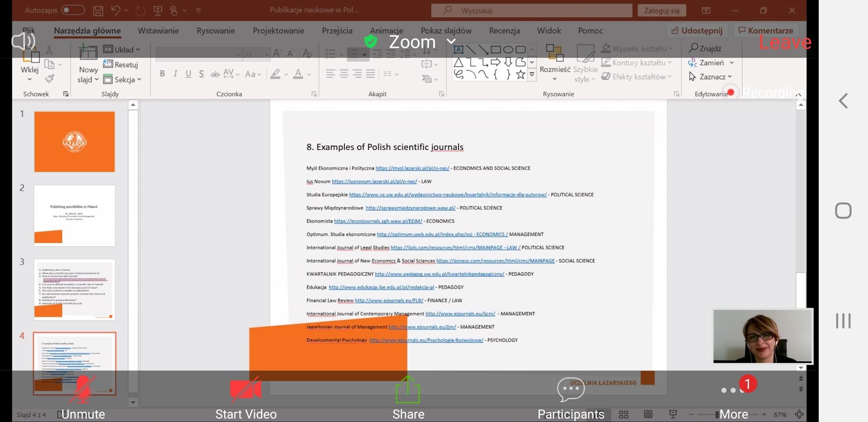
Task: Open the sprawymiedzynarodowe.waw.pl link
Action: click(410, 208)
